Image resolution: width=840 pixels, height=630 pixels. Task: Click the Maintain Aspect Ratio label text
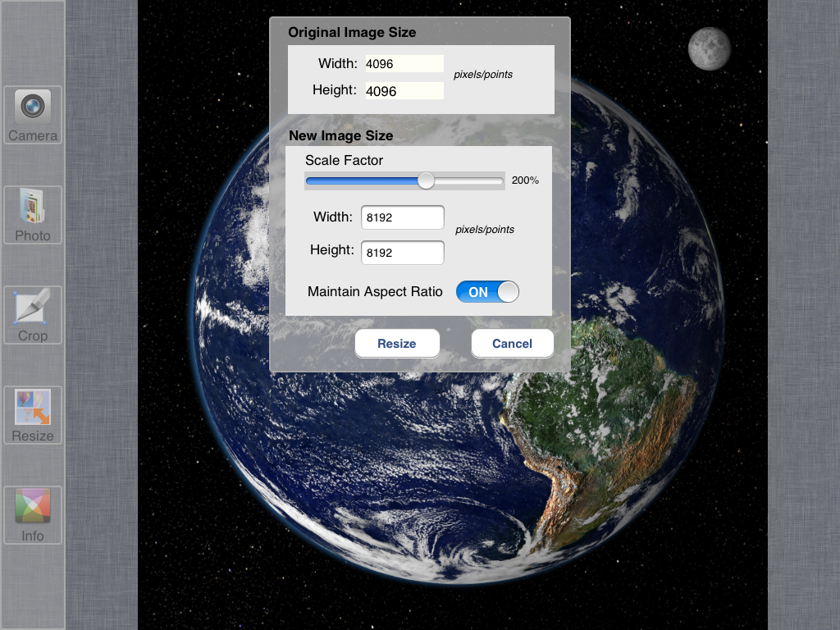pyautogui.click(x=375, y=292)
